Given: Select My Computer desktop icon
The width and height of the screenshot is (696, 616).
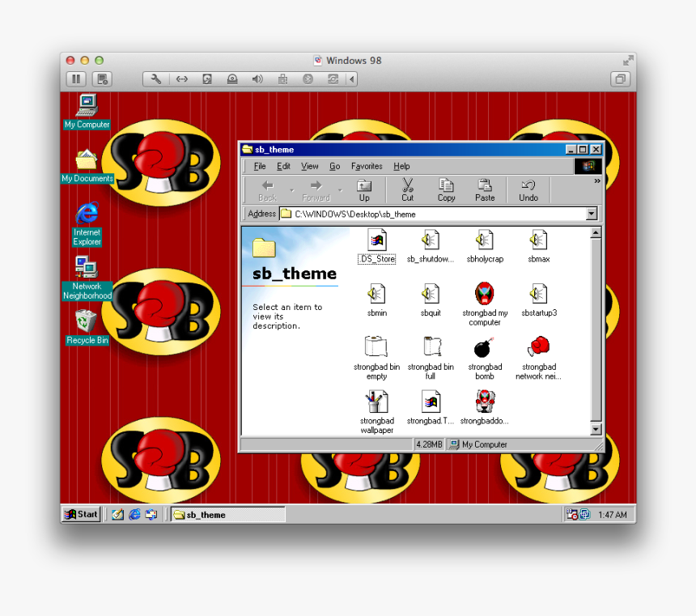Looking at the screenshot, I should [x=87, y=112].
